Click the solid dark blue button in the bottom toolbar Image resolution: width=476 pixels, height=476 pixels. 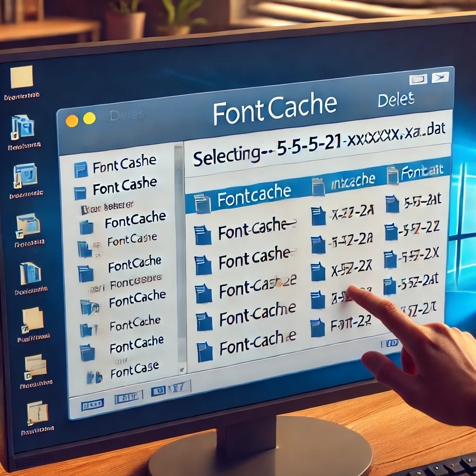coord(93,404)
